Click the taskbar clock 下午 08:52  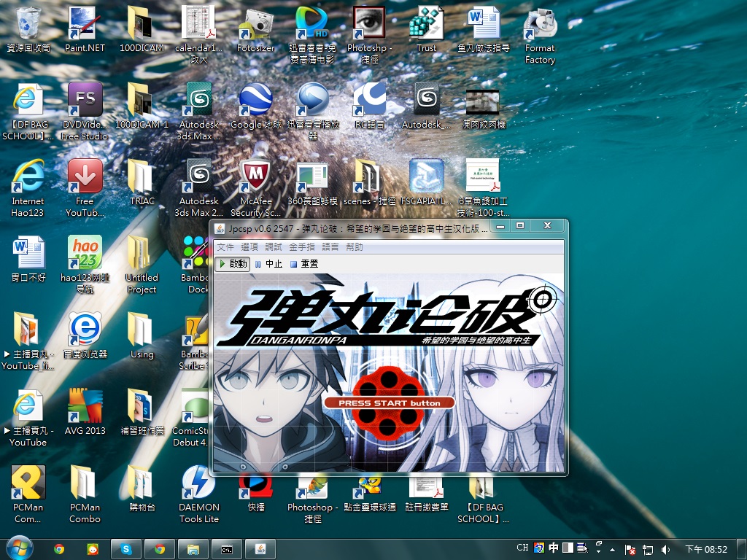tap(706, 549)
